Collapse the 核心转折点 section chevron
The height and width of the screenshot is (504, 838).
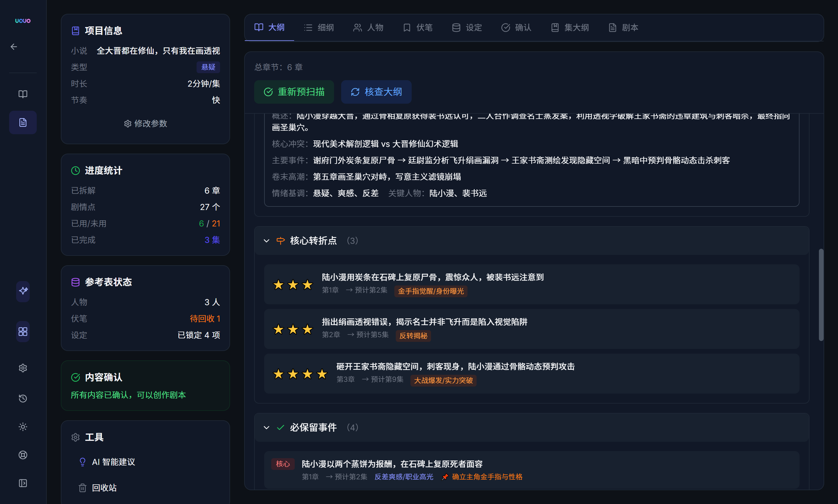266,241
